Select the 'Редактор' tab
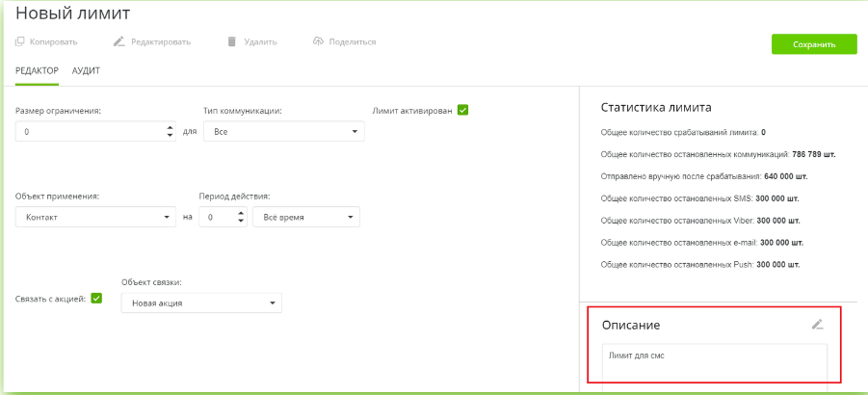 [38, 71]
